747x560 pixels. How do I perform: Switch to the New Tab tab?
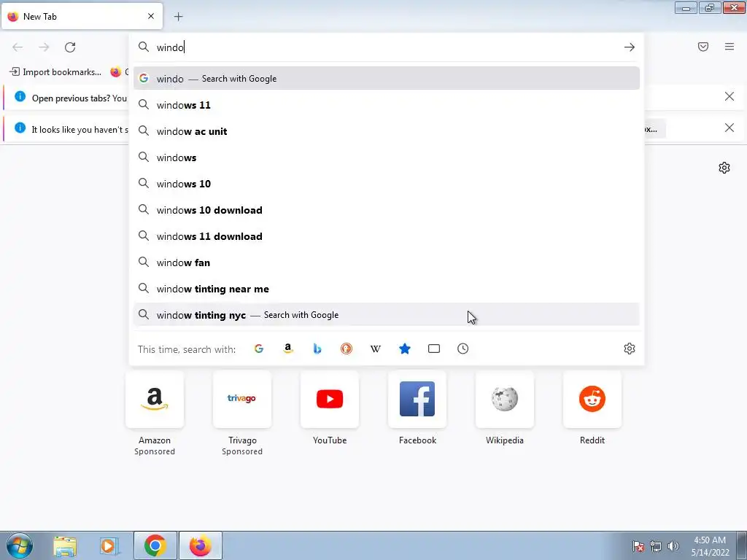click(82, 16)
